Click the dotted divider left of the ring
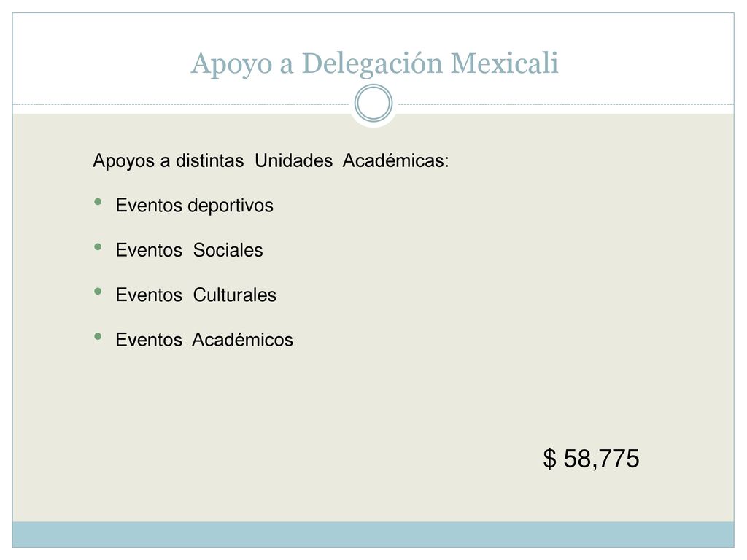 pos(181,104)
